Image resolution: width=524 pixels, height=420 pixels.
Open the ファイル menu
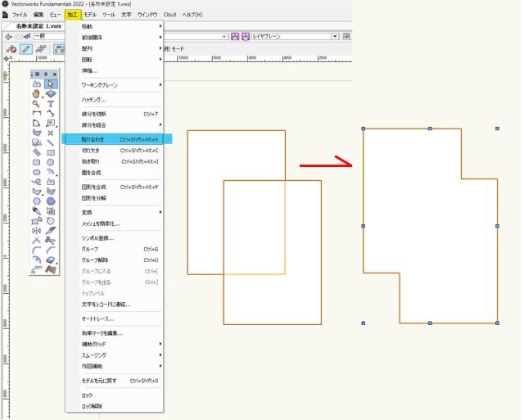click(19, 15)
